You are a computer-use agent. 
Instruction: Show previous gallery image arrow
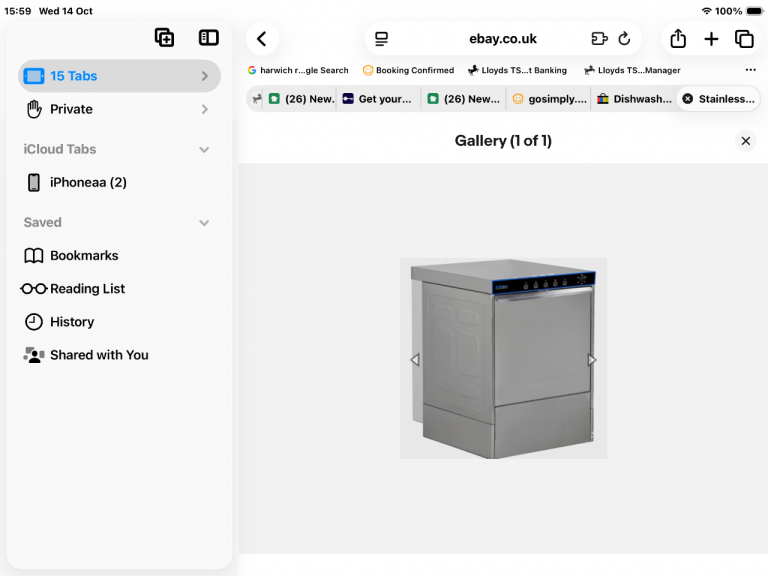(415, 360)
